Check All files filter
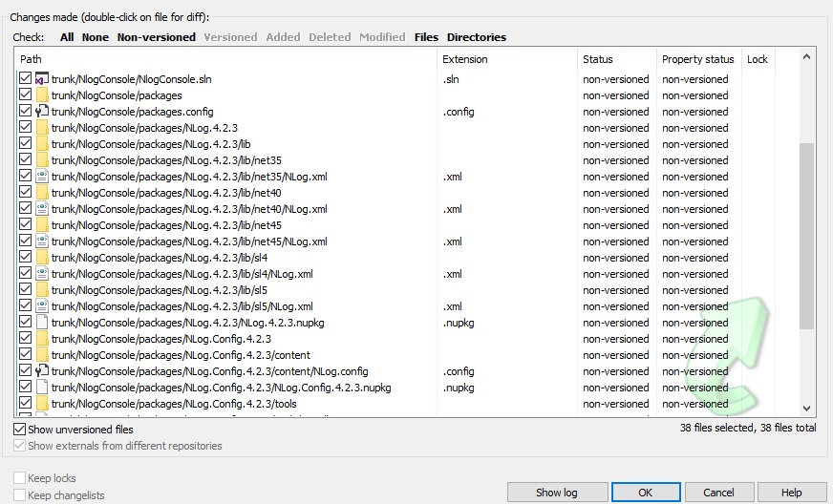 click(67, 37)
